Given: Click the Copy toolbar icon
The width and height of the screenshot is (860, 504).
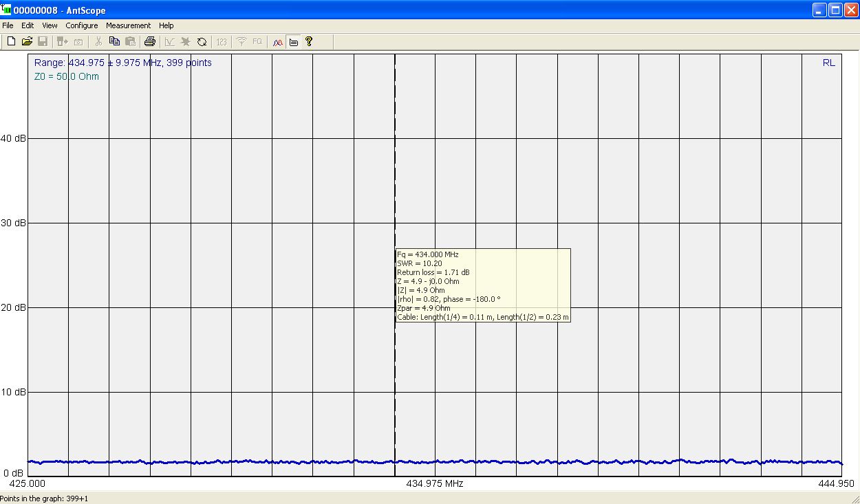Looking at the screenshot, I should pos(114,42).
